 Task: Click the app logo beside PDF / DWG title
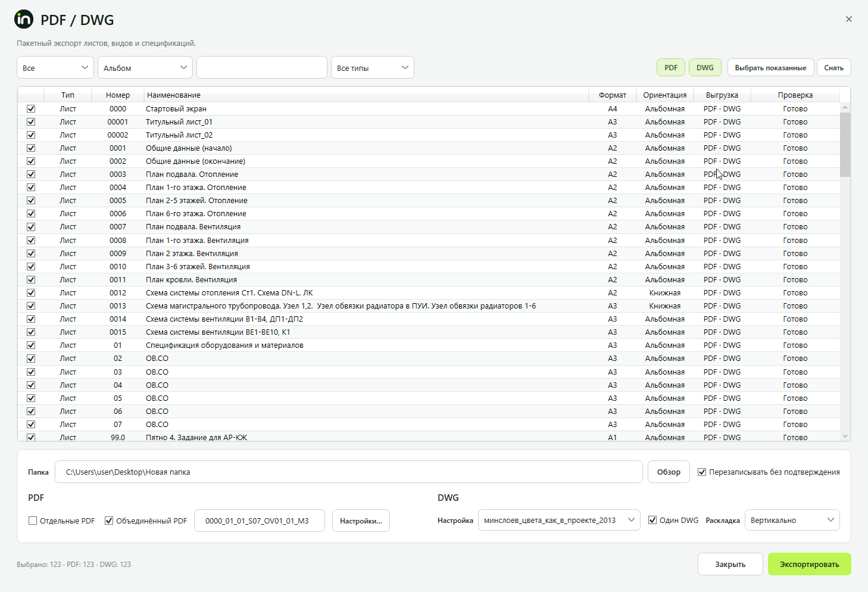[x=24, y=19]
